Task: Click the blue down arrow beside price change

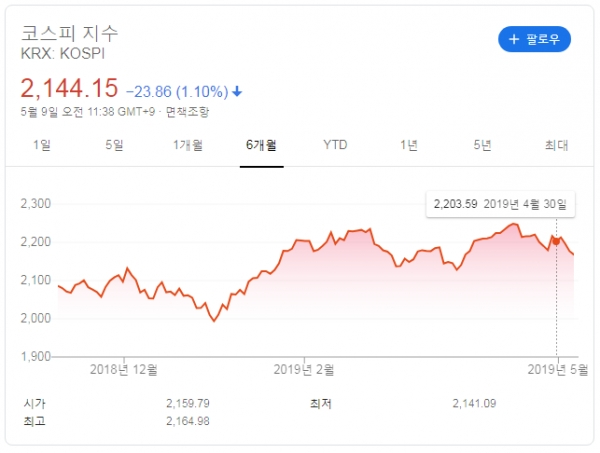Action: [237, 91]
